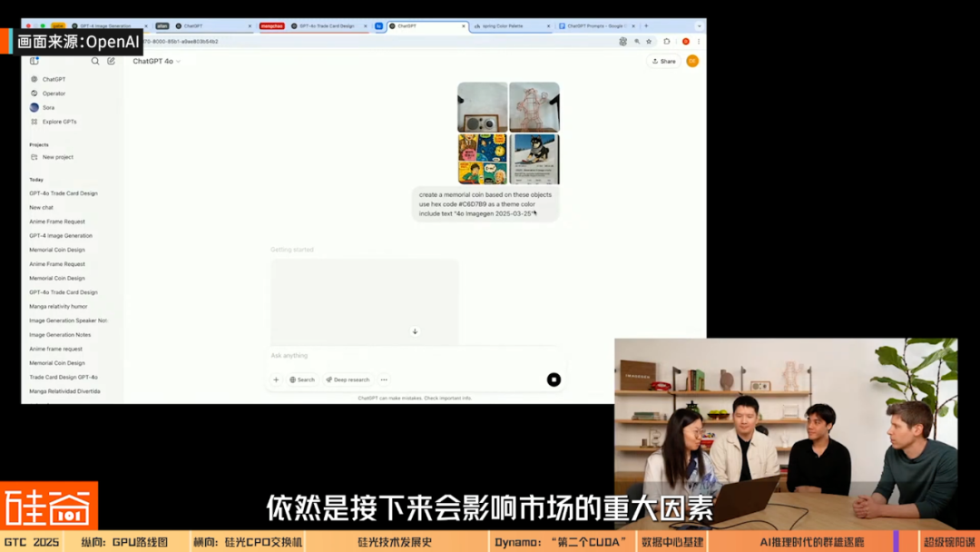Open the New chat conversation

[41, 208]
